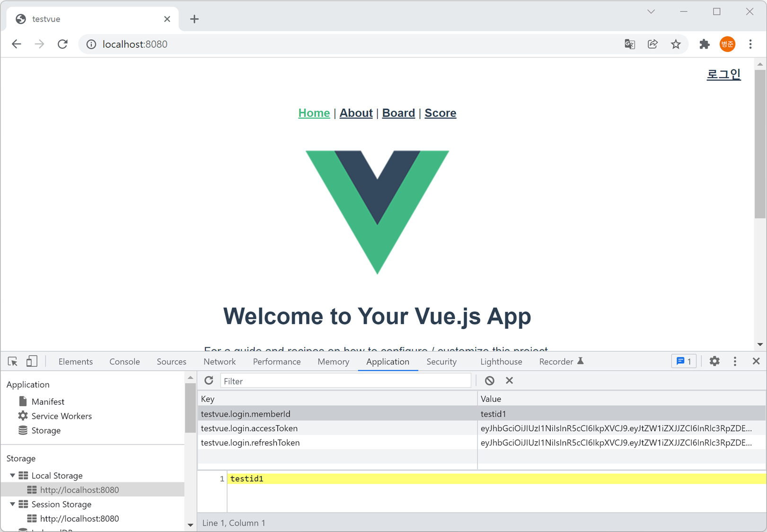Delete the selected storage entry
Screen dimensions: 767x532
pos(509,381)
